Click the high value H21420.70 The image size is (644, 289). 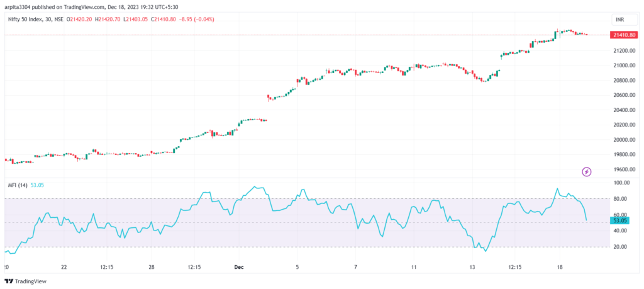[x=108, y=20]
